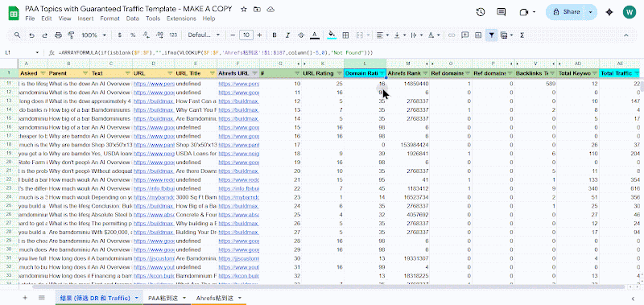Viewport: 644px width, 305px height.
Task: Open filter on Total Traffic column
Action: pos(637,73)
